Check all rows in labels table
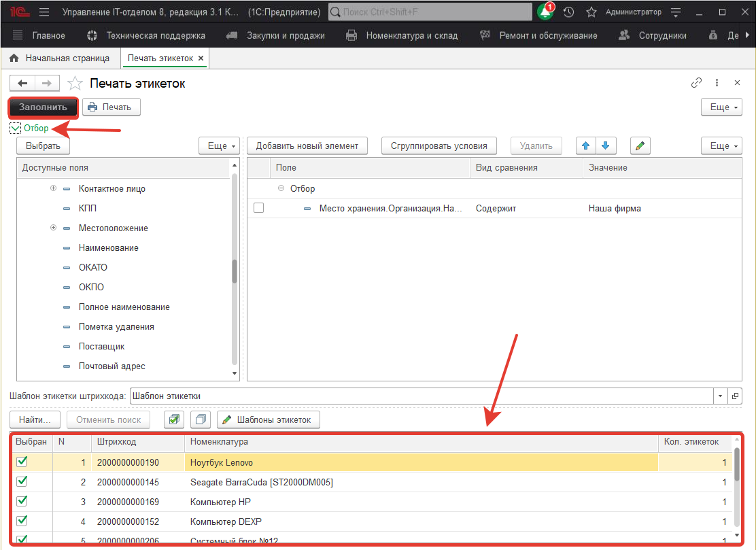The width and height of the screenshot is (756, 550). point(175,419)
